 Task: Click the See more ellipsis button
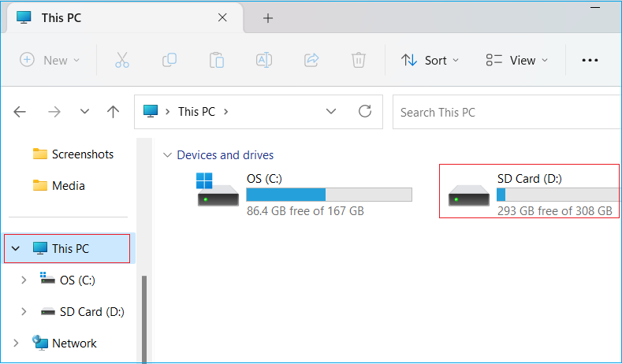[590, 60]
